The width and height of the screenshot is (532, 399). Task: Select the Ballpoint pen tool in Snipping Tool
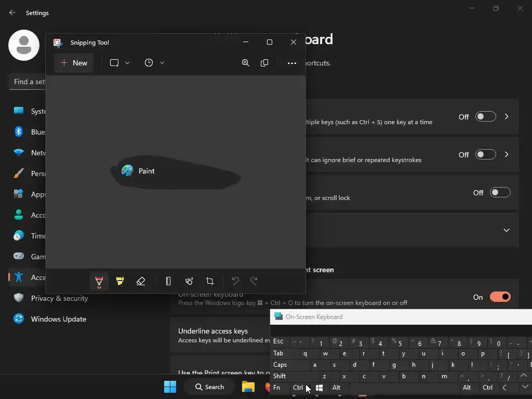click(x=99, y=281)
